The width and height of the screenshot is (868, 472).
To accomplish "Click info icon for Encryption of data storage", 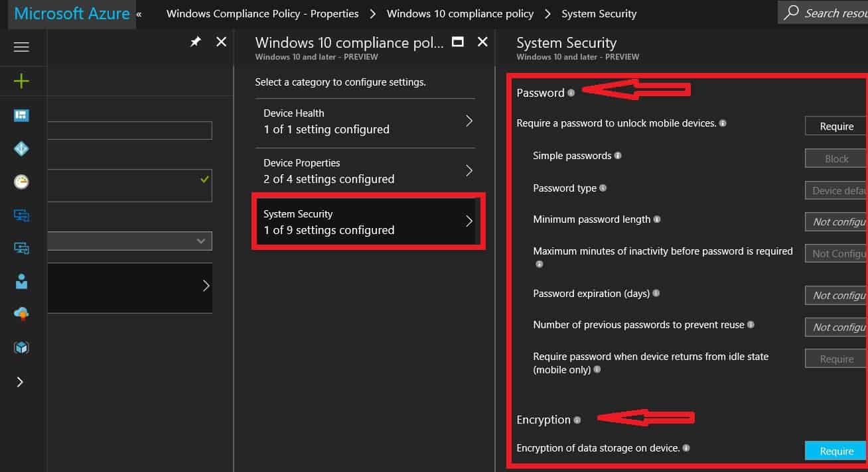I will click(x=686, y=448).
